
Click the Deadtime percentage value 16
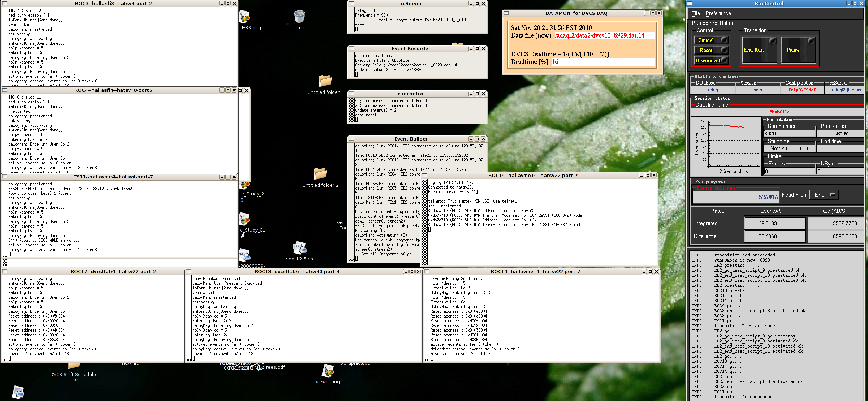[x=555, y=62]
